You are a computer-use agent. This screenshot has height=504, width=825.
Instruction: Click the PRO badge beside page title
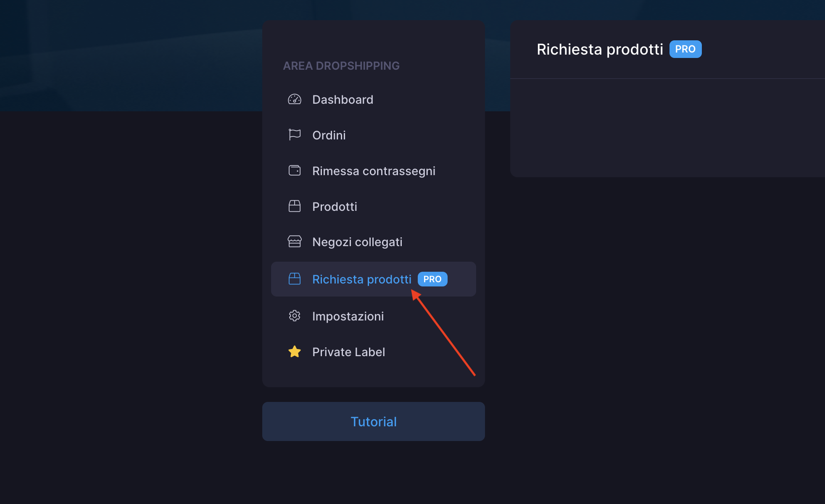pos(685,49)
